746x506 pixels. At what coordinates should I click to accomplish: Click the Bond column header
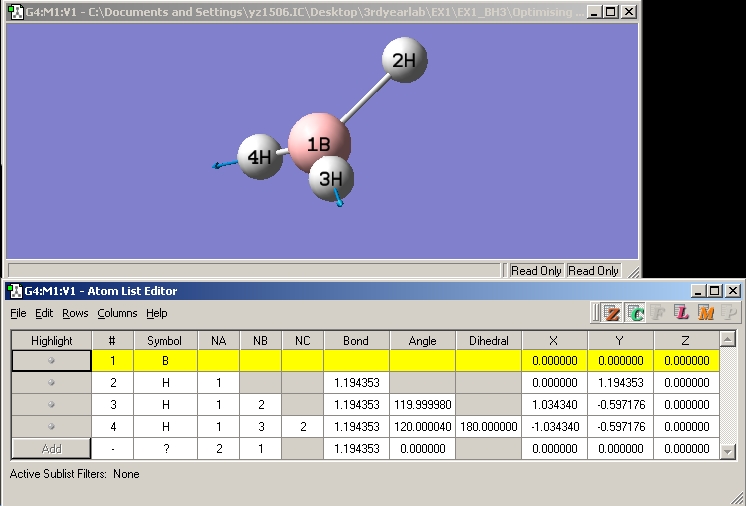point(356,341)
